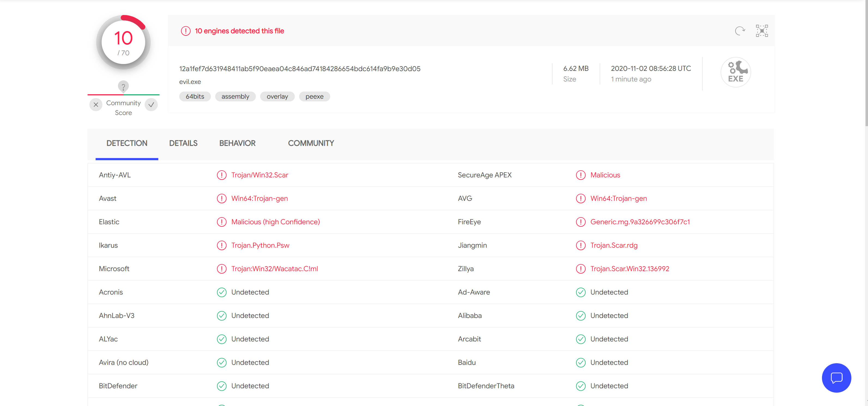Click the EXE file type icon

[736, 72]
